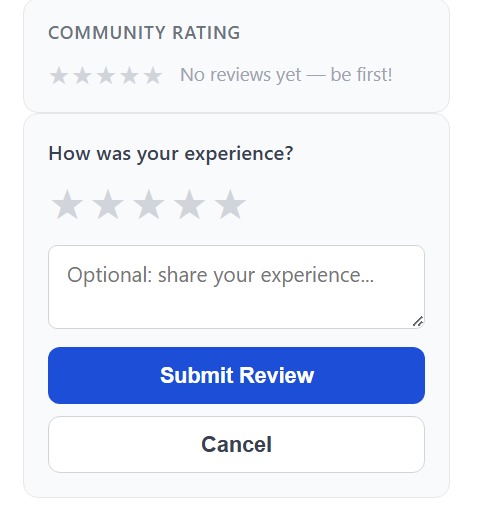
Task: Click the "How was your experience?" label
Action: pyautogui.click(x=171, y=154)
